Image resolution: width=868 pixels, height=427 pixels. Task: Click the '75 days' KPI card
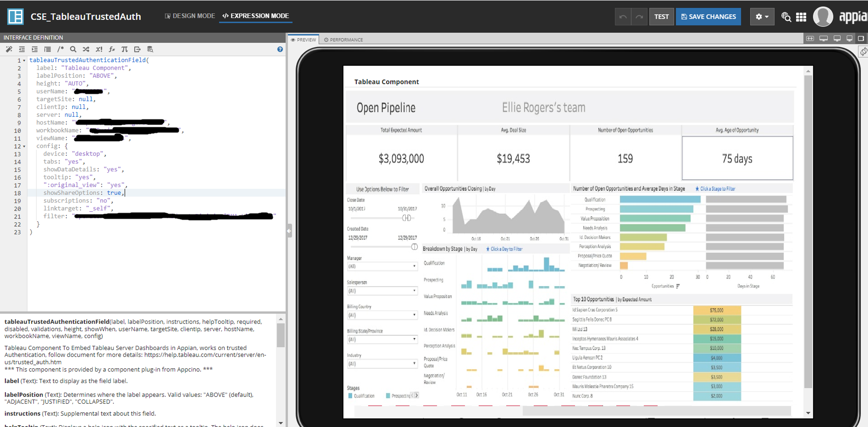[x=737, y=158]
